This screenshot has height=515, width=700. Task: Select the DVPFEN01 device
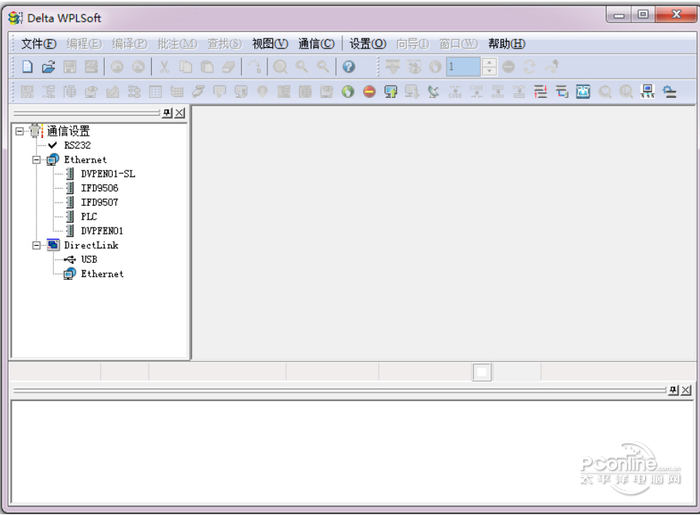102,231
